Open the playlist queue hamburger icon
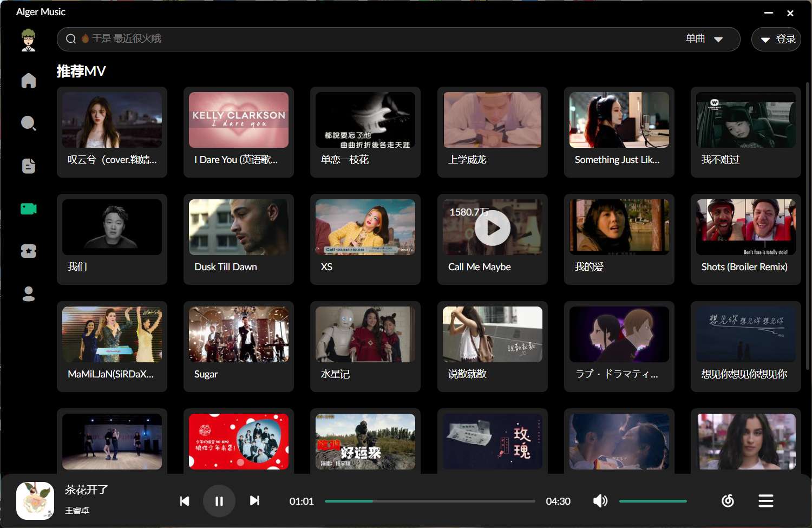Image resolution: width=812 pixels, height=528 pixels. 766,501
